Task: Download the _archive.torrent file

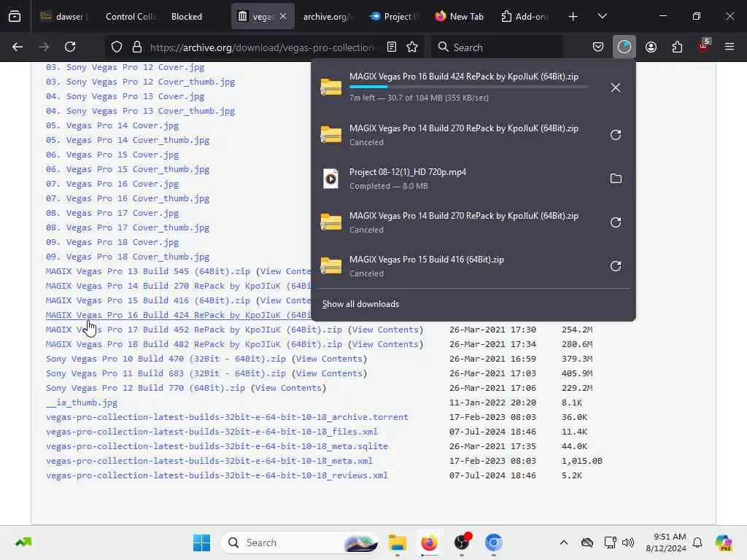Action: pos(228,416)
